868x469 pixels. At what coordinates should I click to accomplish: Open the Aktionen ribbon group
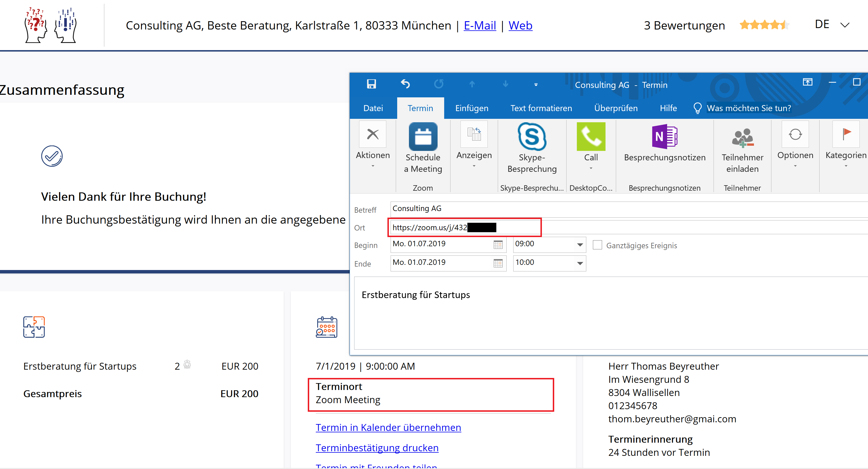tap(373, 144)
